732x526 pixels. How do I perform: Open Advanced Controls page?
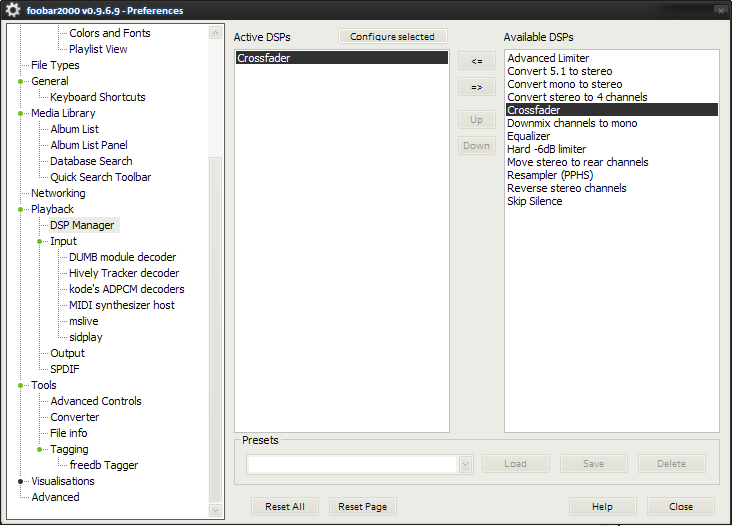[96, 401]
